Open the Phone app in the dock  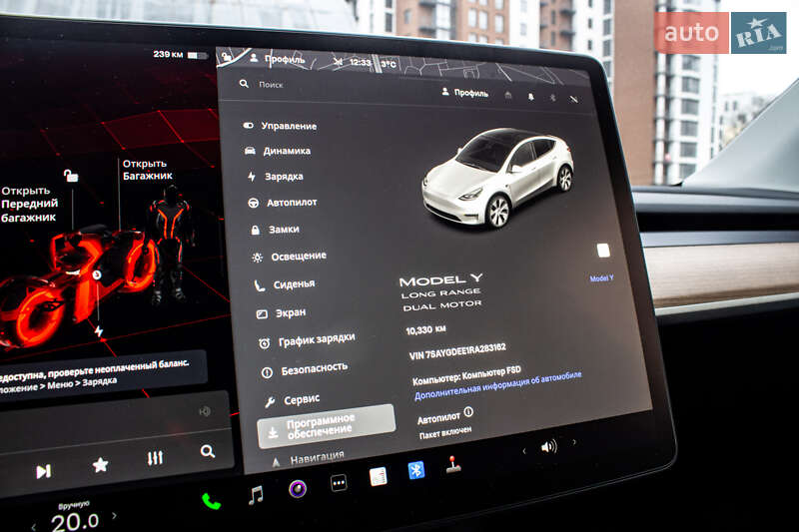(x=211, y=502)
